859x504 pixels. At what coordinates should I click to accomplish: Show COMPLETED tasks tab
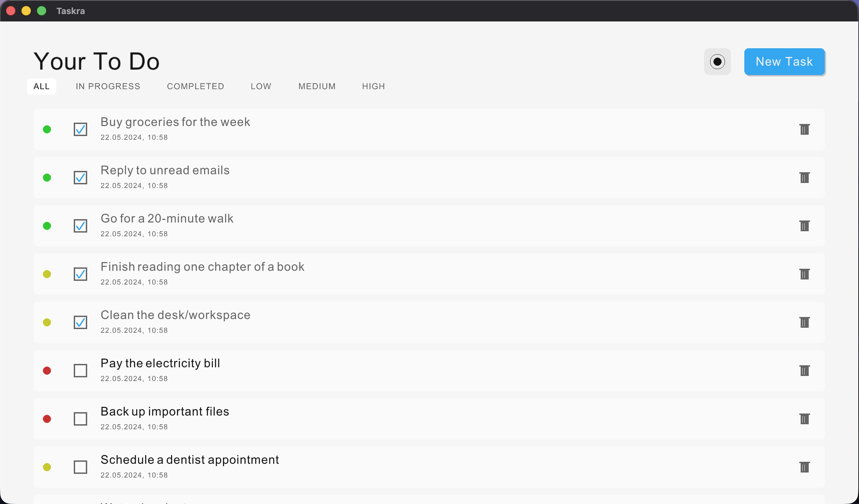195,86
